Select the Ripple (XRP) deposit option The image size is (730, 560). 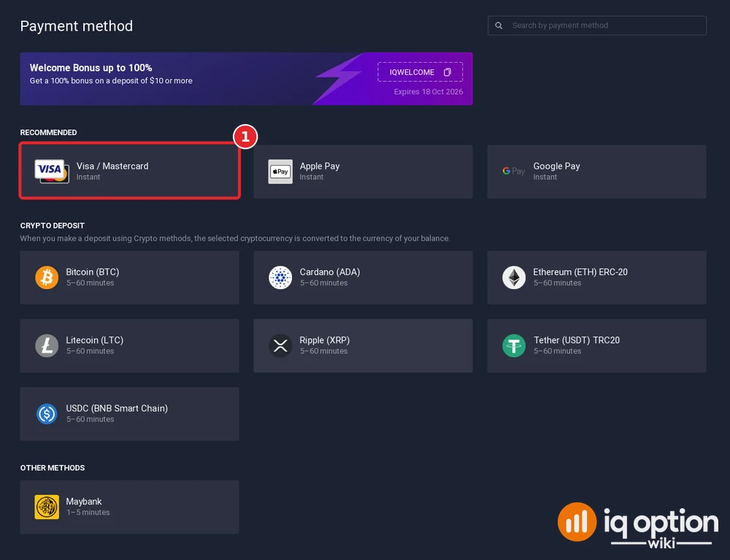pyautogui.click(x=363, y=345)
